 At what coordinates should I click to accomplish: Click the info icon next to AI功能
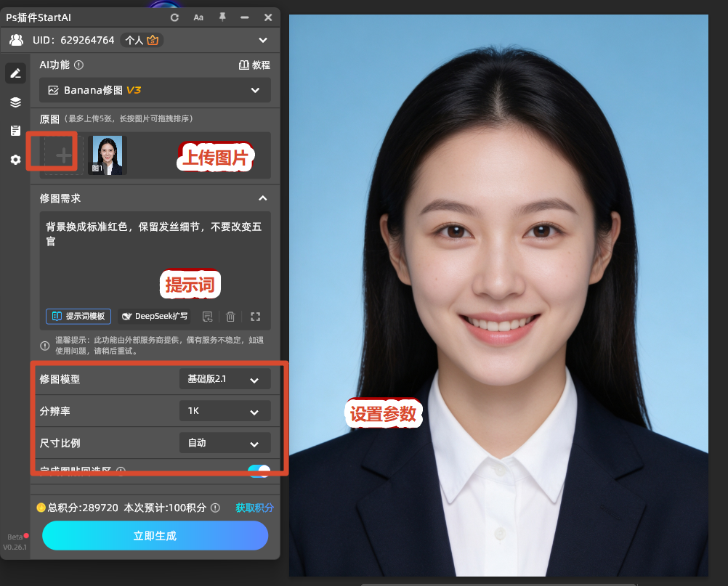click(x=79, y=65)
